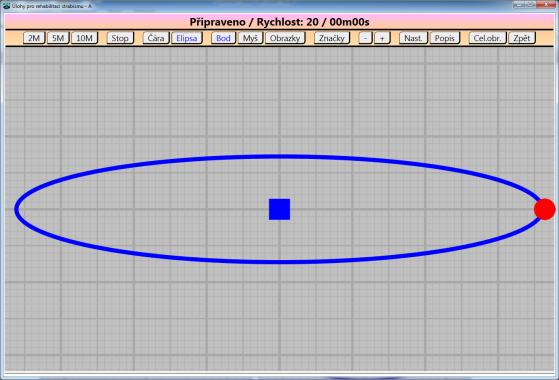Decrease speed with minus button
559x380 pixels.
click(365, 38)
